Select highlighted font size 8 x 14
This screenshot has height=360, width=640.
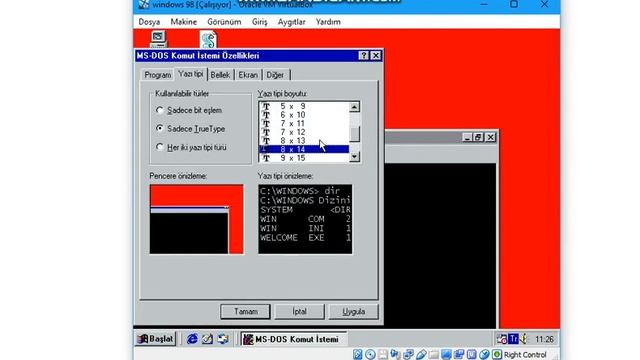[304, 149]
